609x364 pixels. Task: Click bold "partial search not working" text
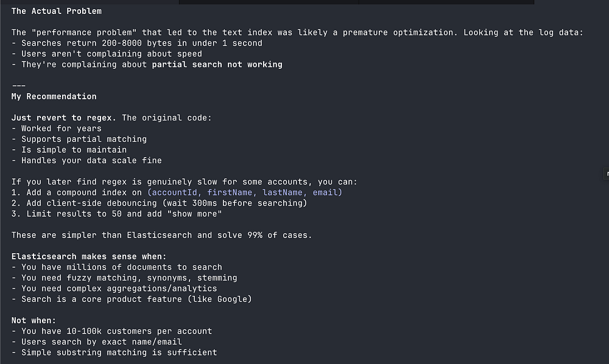[x=217, y=65]
